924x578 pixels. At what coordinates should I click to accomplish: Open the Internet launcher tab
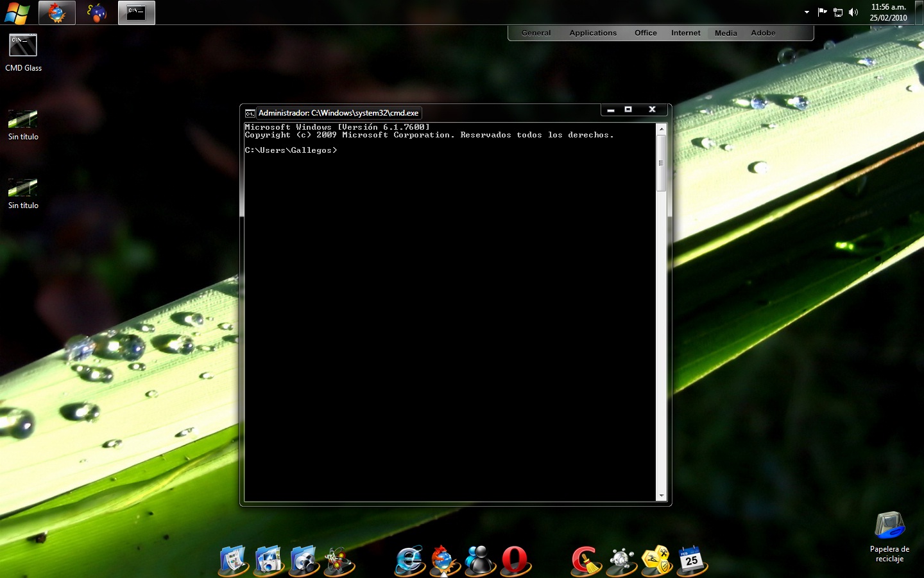pyautogui.click(x=686, y=33)
